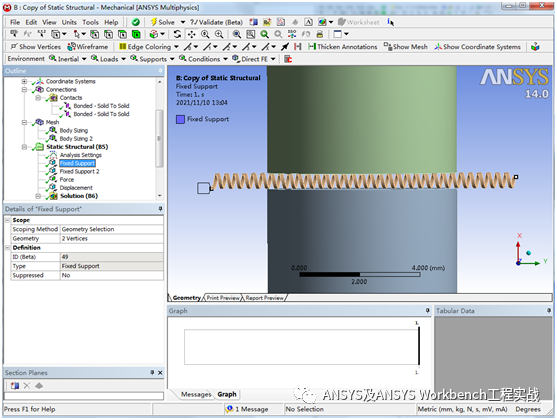
Task: Click the red commands icon after Direct FE
Action: [x=288, y=59]
